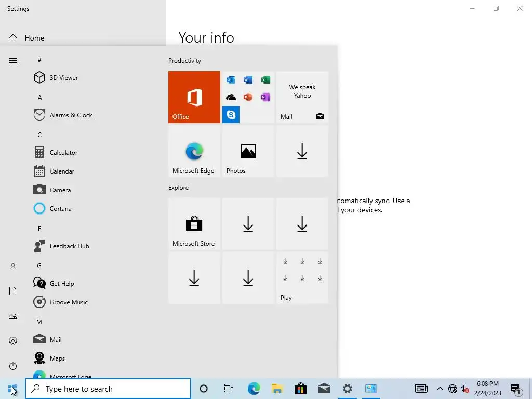Open the Skype tile in Productivity
The height and width of the screenshot is (399, 532).
point(231,115)
